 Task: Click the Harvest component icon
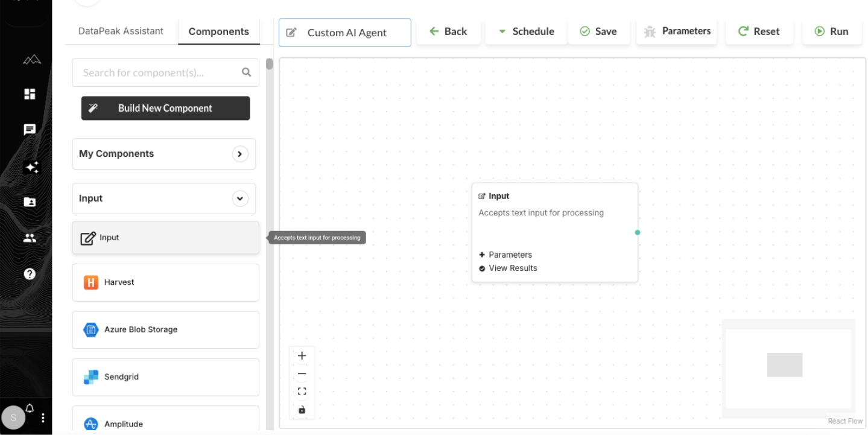(x=91, y=282)
